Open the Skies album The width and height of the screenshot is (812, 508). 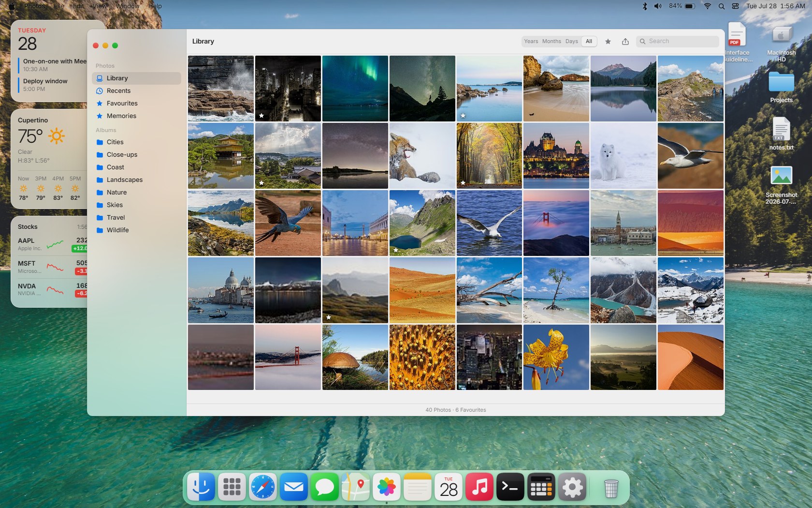tap(136, 205)
